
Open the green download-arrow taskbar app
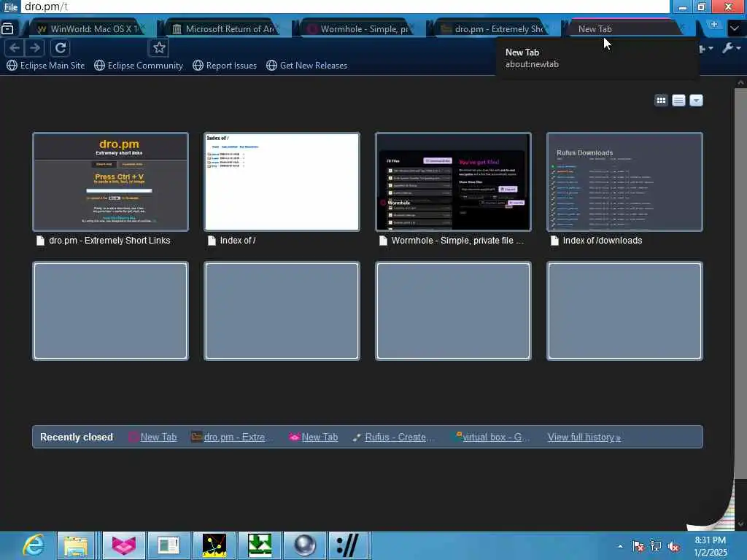[260, 545]
